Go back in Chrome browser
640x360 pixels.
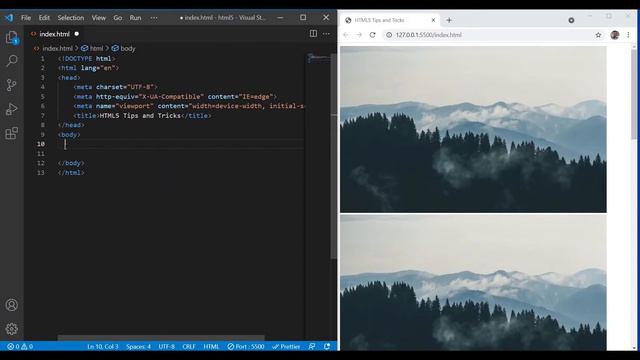click(x=346, y=35)
